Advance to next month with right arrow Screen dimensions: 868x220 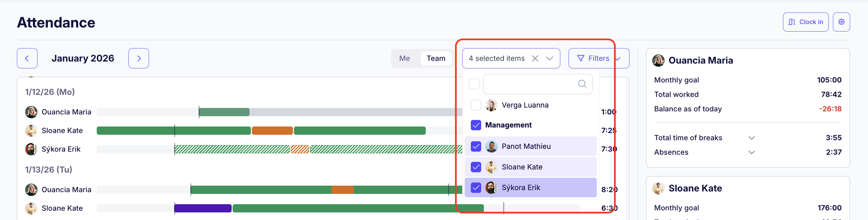(139, 58)
